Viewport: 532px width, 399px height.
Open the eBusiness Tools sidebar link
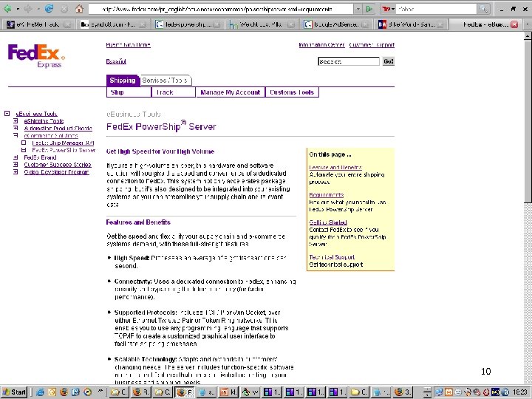(x=36, y=114)
